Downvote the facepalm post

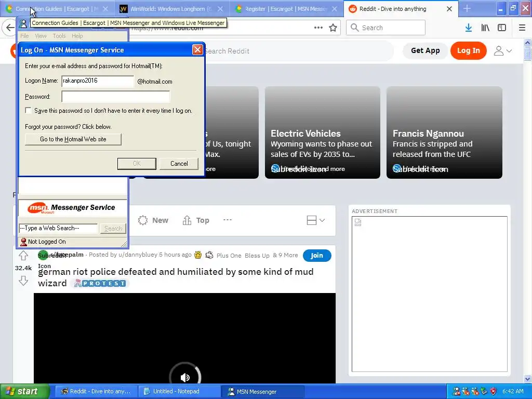(23, 280)
